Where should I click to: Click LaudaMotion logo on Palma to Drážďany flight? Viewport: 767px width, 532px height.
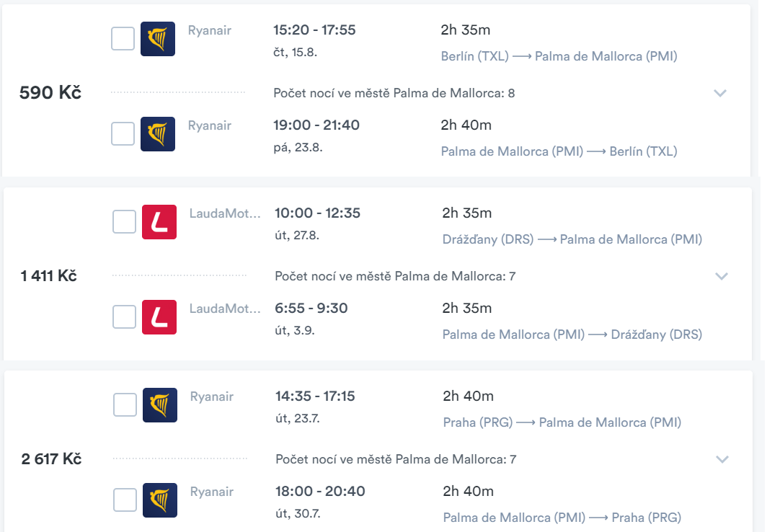point(159,317)
